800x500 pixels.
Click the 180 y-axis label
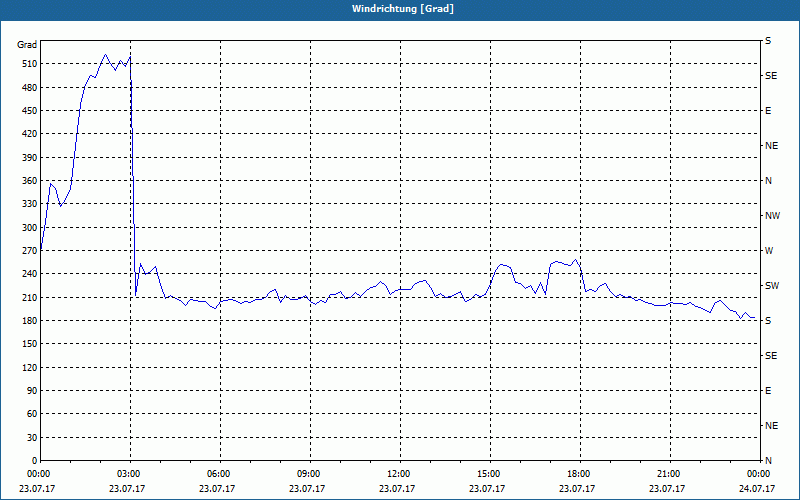coord(29,321)
